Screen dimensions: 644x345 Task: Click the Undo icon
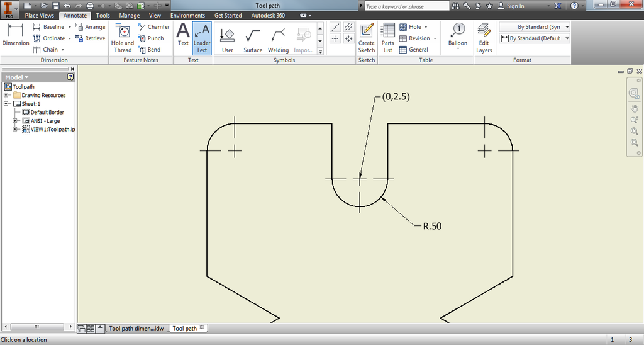(x=67, y=6)
